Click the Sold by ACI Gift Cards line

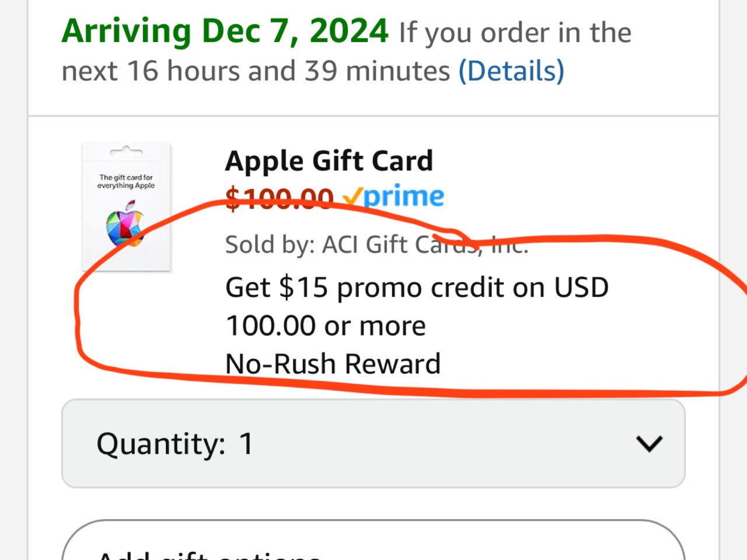(376, 244)
